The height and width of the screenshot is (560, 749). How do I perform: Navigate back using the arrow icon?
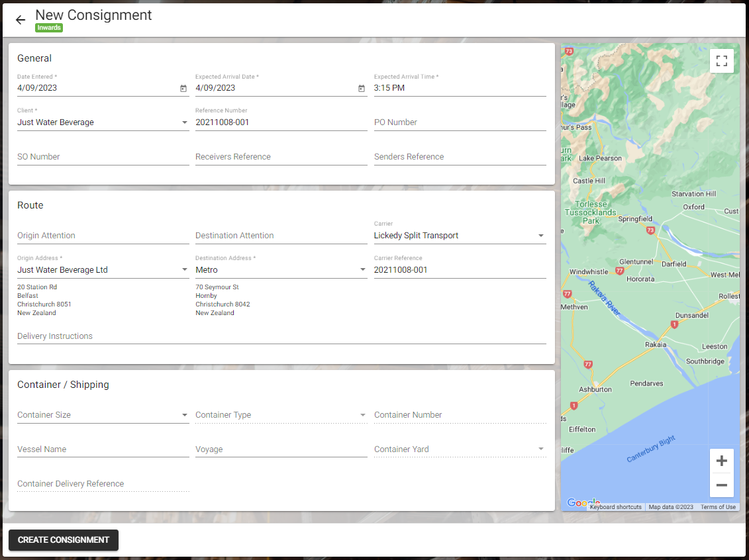(x=20, y=20)
